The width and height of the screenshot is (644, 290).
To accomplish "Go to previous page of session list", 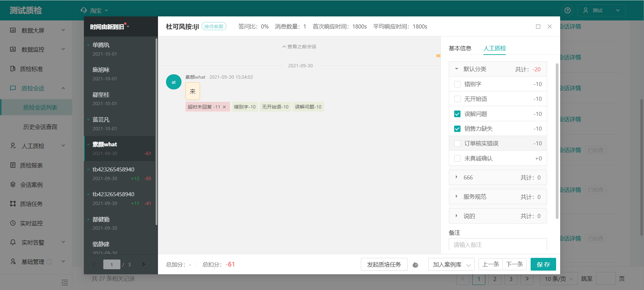I will [x=94, y=264].
